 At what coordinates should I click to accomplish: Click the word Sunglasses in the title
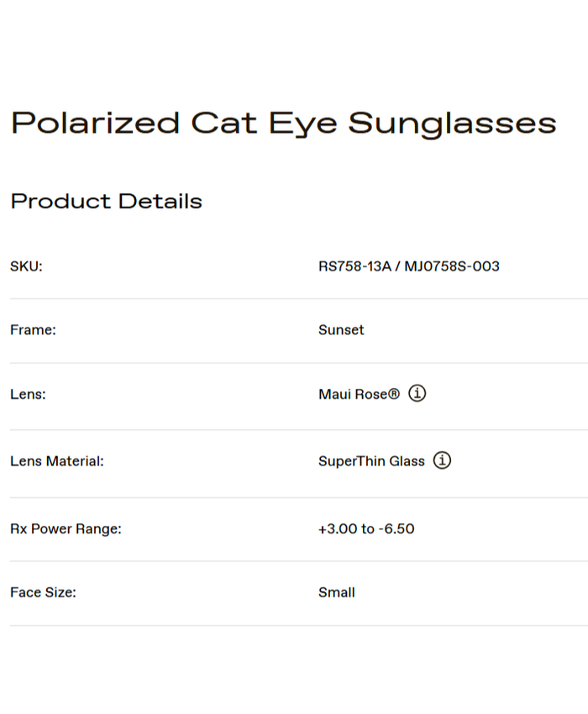tap(452, 123)
